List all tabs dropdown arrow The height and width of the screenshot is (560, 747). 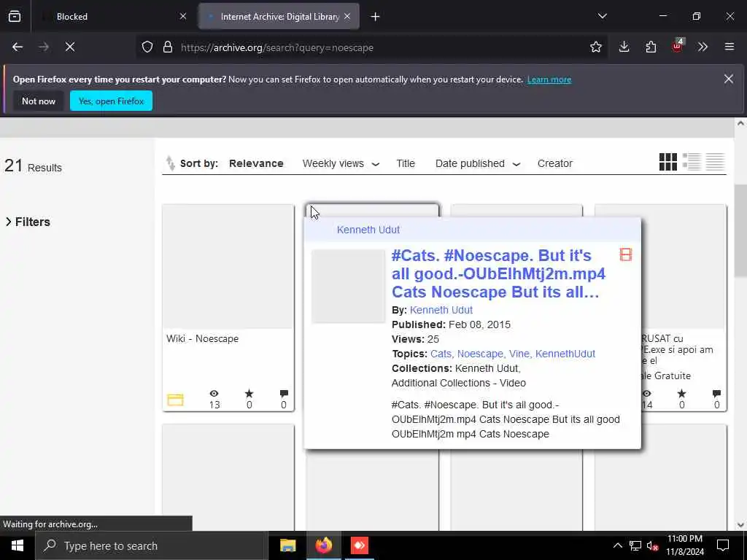click(602, 16)
